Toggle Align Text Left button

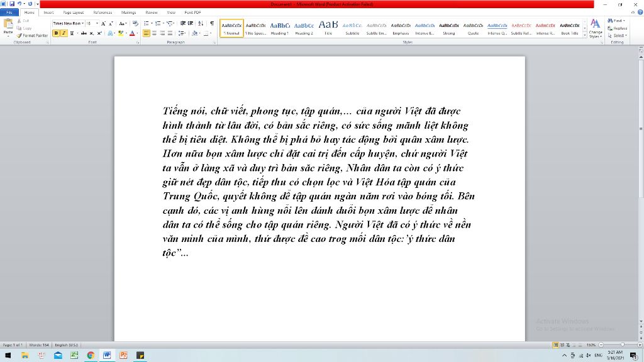[146, 33]
